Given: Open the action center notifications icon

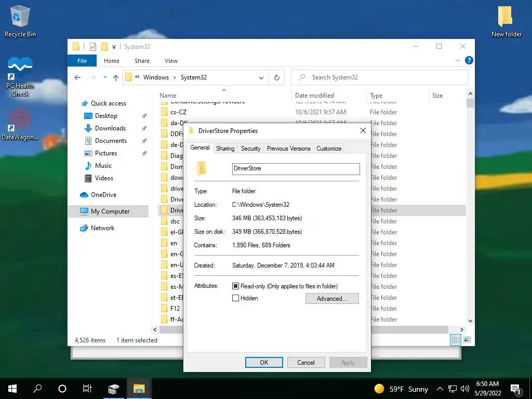Looking at the screenshot, I should click(x=516, y=389).
